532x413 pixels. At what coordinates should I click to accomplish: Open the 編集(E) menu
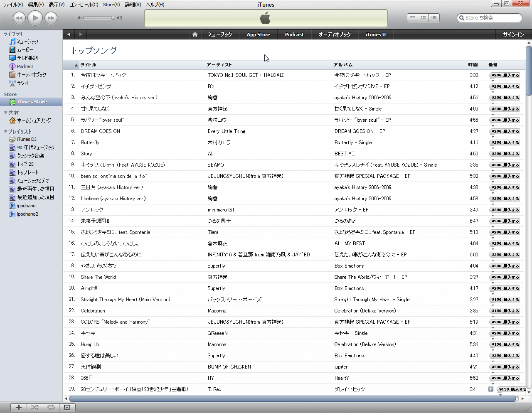tap(36, 5)
